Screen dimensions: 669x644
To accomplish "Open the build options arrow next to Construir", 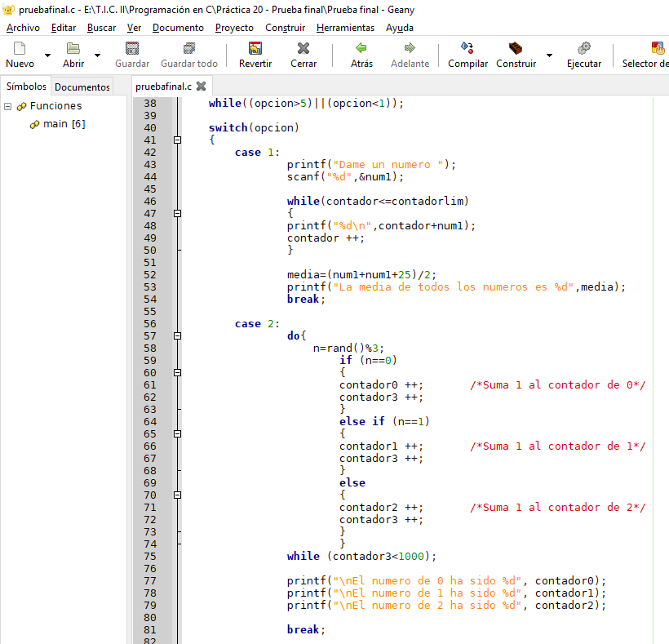I will 549,55.
